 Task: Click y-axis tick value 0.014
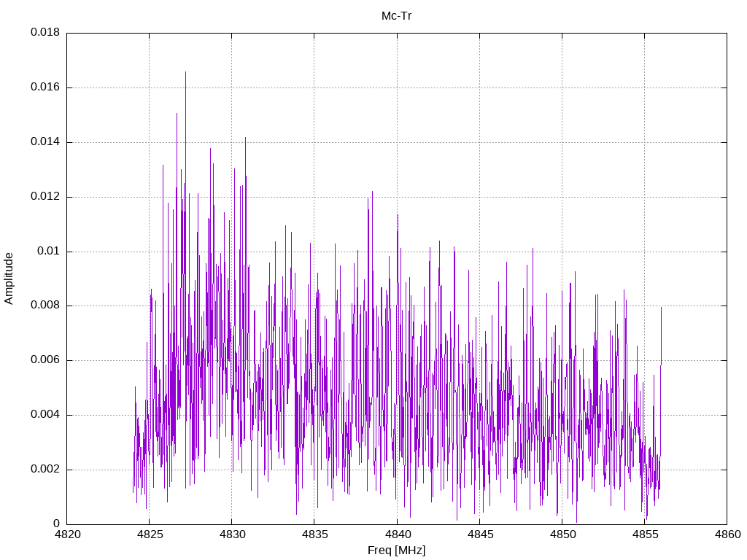tap(45, 142)
